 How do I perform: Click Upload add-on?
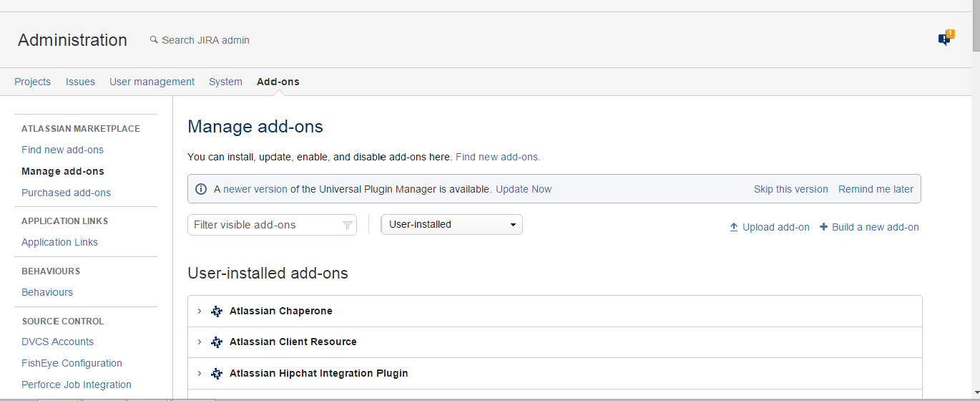pyautogui.click(x=775, y=227)
